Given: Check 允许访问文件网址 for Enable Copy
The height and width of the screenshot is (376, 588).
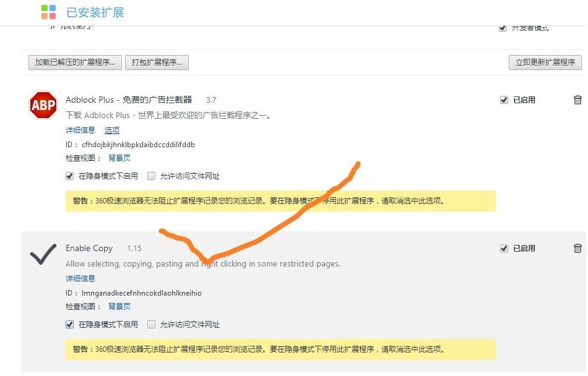Looking at the screenshot, I should tap(151, 324).
